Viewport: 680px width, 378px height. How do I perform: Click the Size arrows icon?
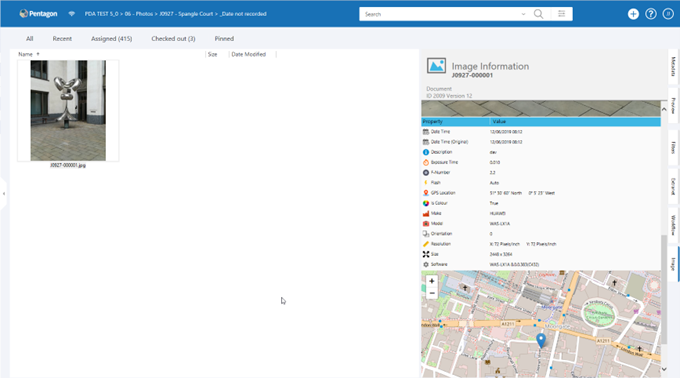tap(426, 254)
